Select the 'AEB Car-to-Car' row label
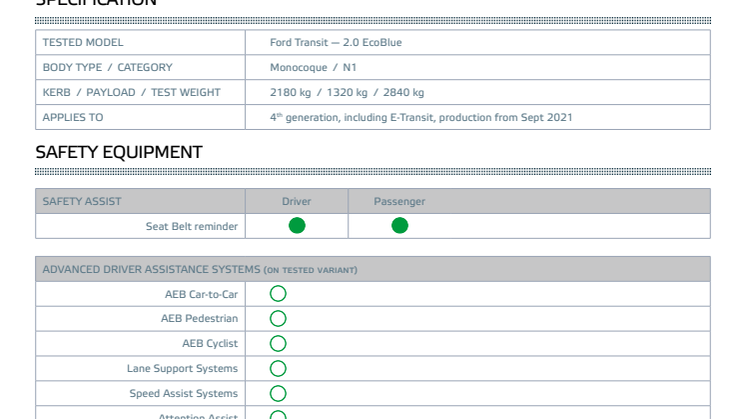 click(201, 294)
